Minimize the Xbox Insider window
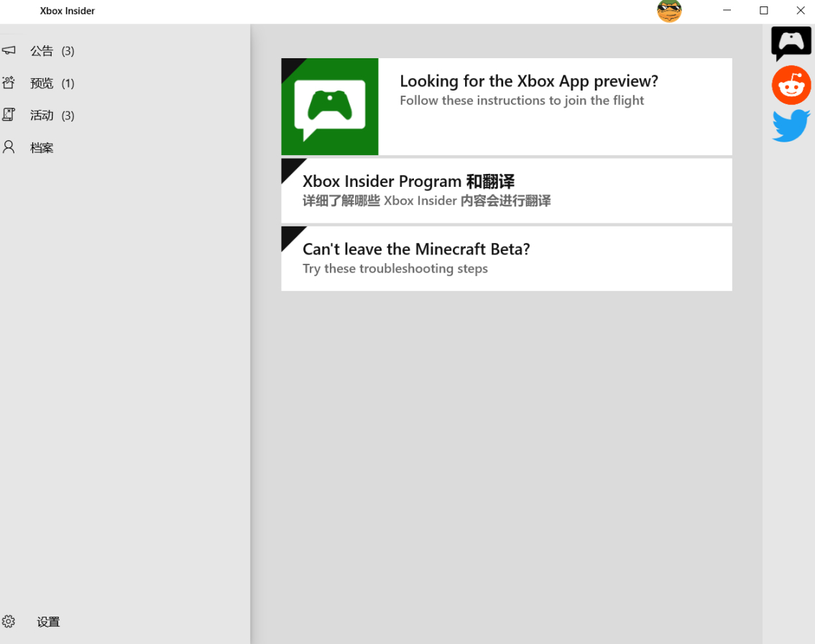 (727, 10)
